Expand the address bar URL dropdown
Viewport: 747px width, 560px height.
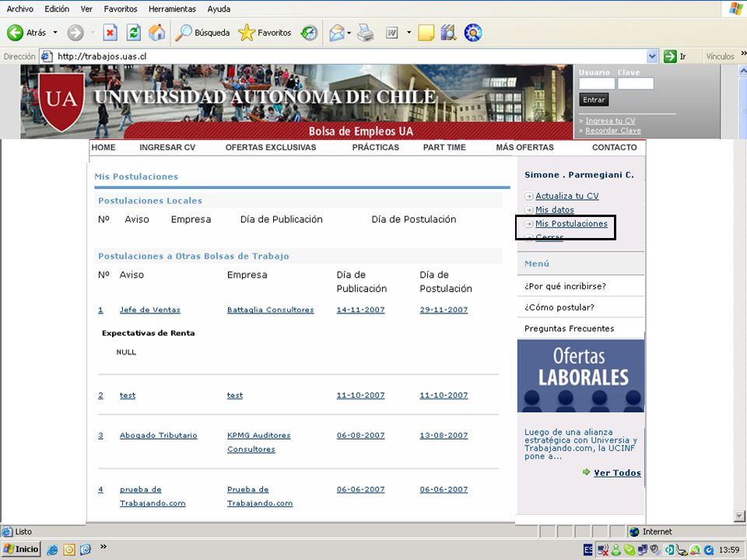tap(653, 56)
